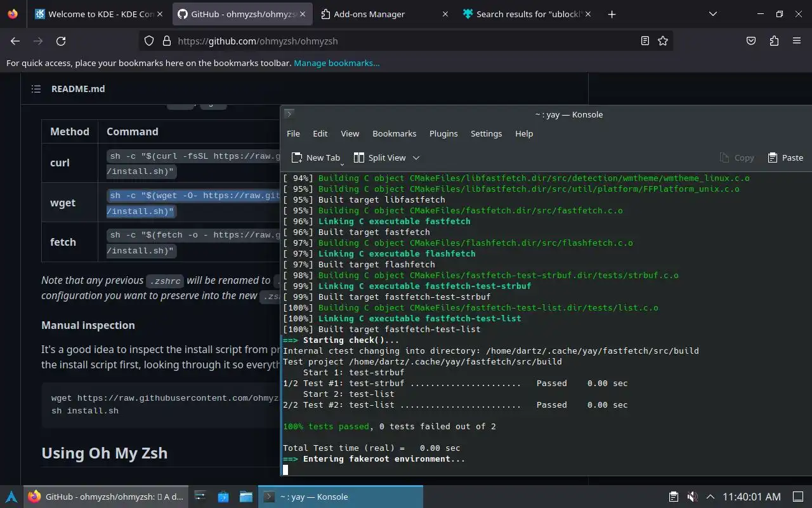The height and width of the screenshot is (508, 812).
Task: Open Konsole Help menu
Action: tap(524, 133)
